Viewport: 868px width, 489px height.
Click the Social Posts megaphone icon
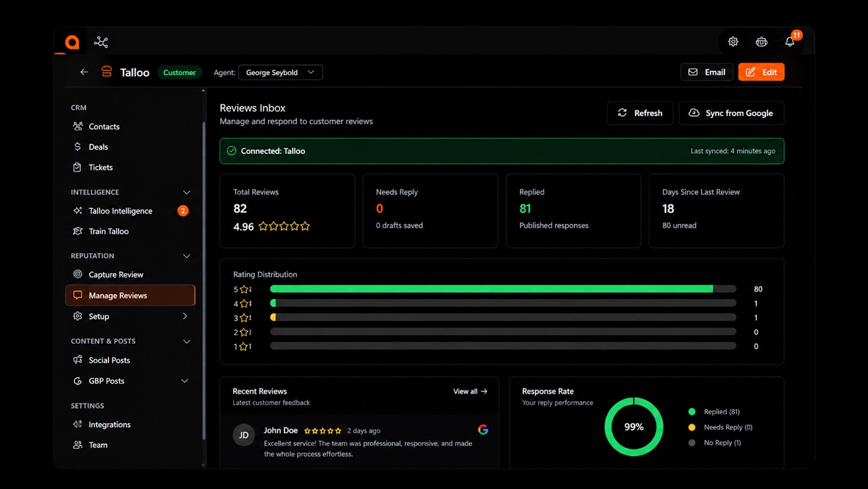77,360
